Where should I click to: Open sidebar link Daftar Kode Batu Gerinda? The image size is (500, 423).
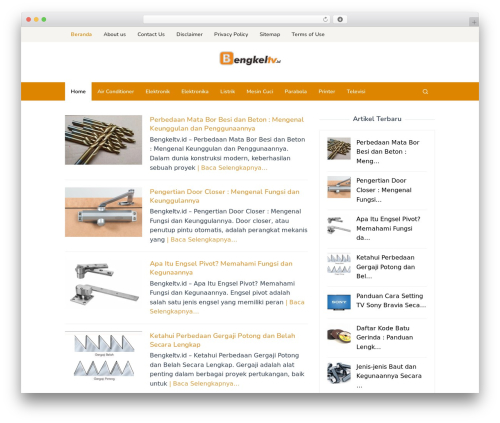(384, 337)
